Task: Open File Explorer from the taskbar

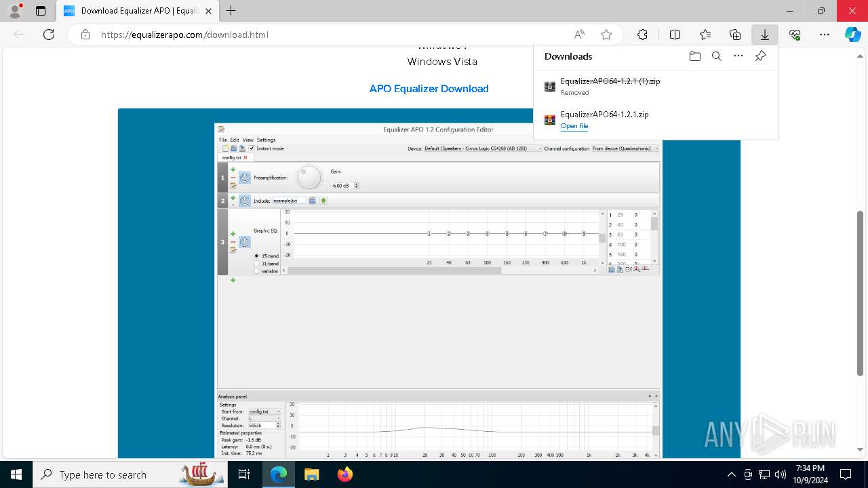Action: [311, 474]
